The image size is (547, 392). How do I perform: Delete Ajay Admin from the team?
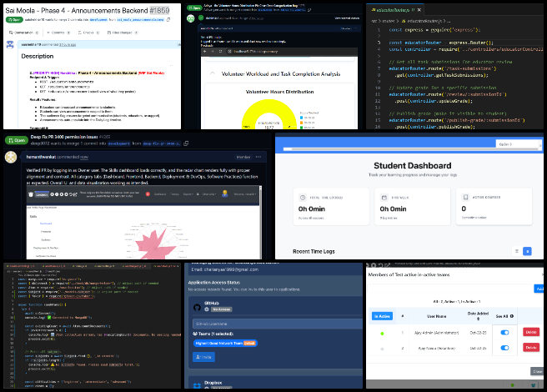[x=531, y=332]
